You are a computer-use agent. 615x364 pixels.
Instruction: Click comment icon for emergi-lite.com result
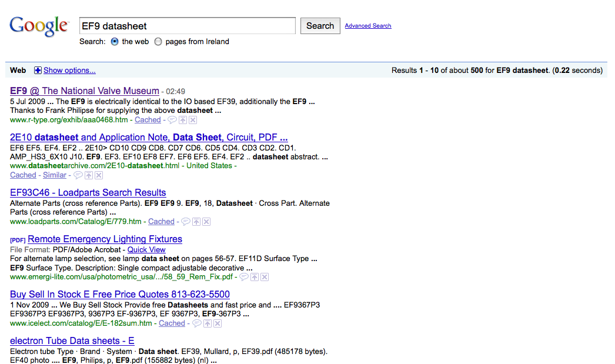point(244,277)
